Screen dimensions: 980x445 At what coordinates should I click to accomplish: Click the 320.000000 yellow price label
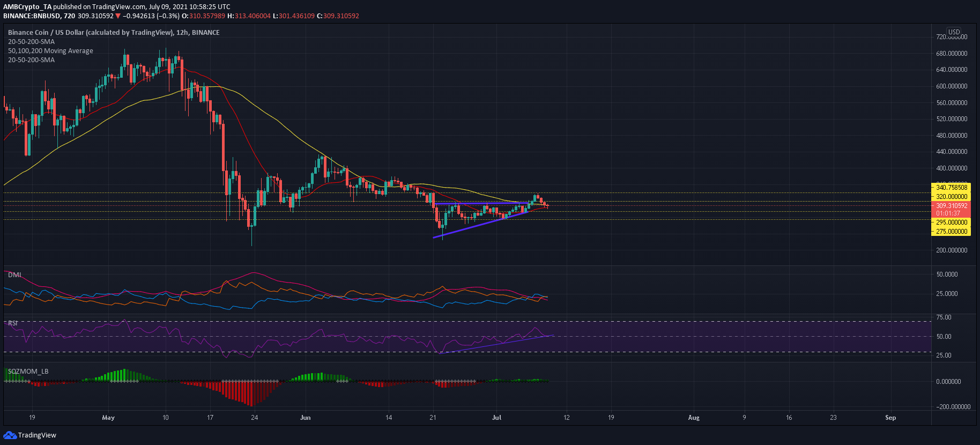[x=952, y=196]
